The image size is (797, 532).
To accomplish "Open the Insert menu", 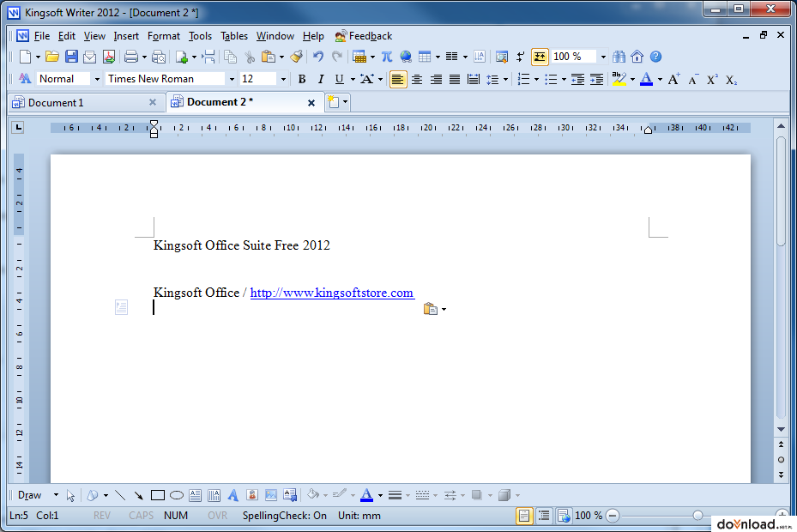I will (x=126, y=36).
